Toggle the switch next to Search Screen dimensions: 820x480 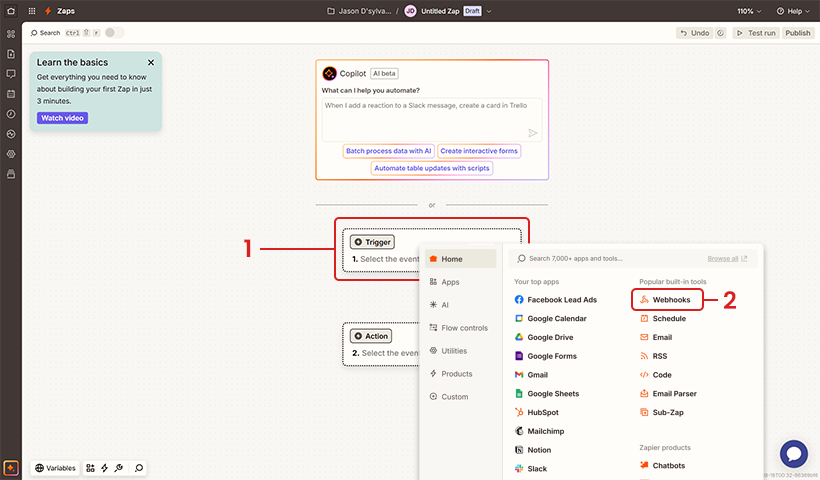[115, 33]
